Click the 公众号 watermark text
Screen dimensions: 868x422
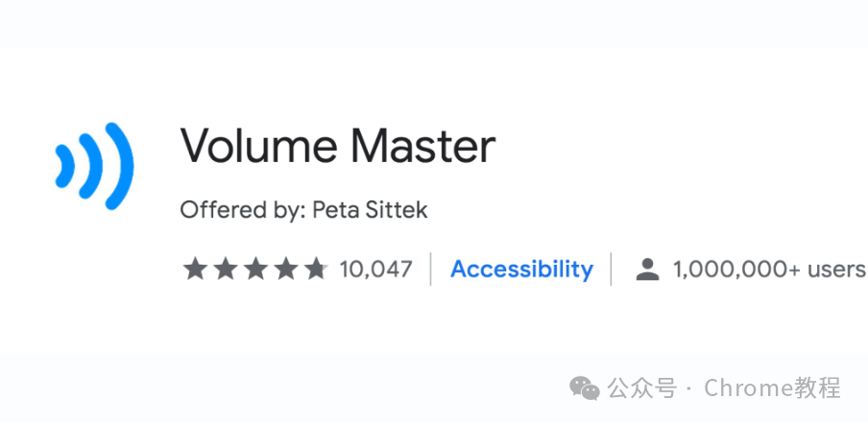[x=641, y=388]
